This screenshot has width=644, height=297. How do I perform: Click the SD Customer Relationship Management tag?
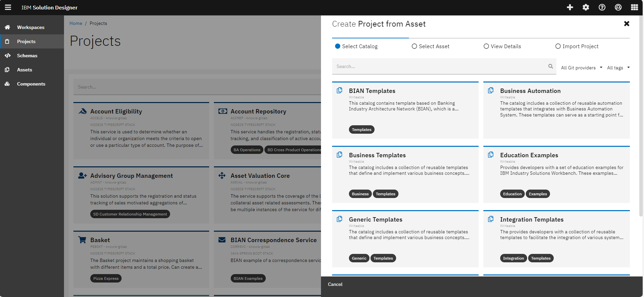[x=130, y=214]
